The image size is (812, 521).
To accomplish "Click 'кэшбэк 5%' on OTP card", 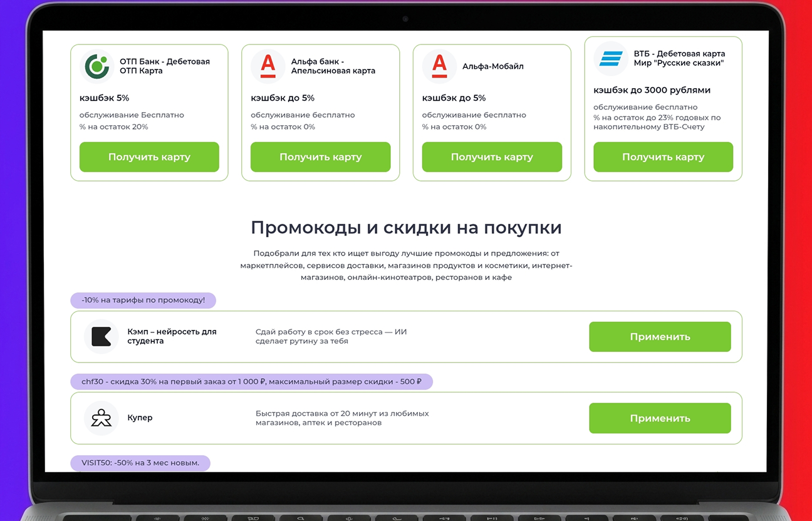I will (x=104, y=98).
